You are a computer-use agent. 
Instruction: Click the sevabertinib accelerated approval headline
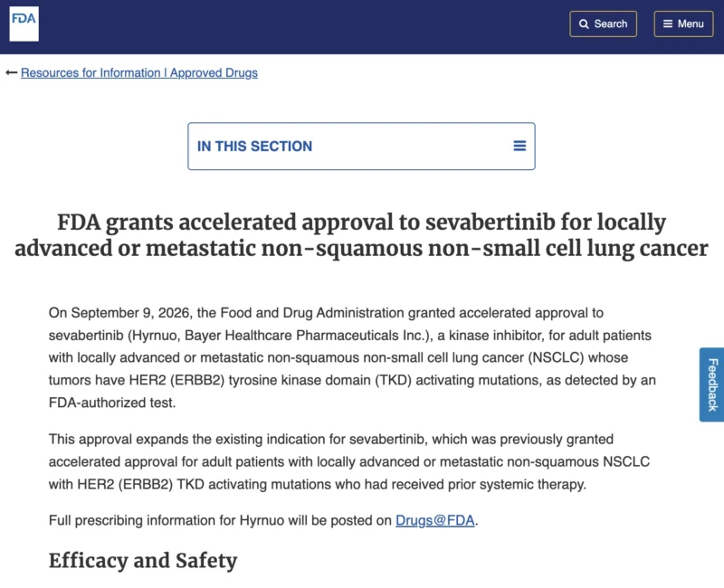coord(361,235)
